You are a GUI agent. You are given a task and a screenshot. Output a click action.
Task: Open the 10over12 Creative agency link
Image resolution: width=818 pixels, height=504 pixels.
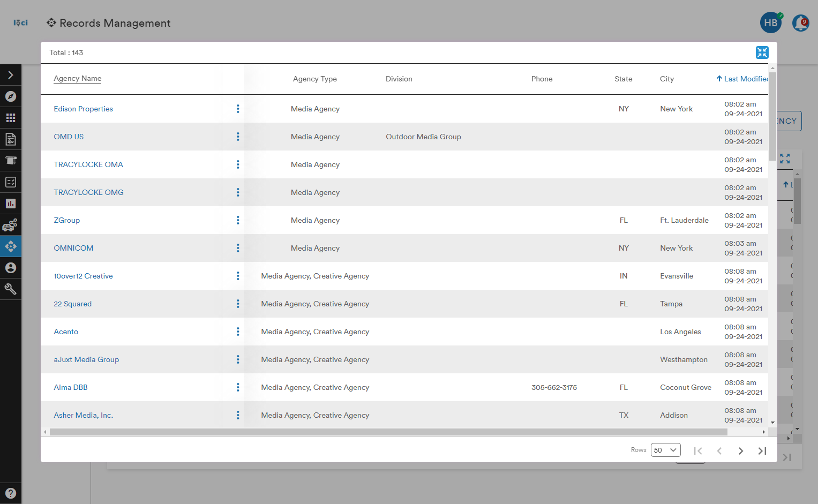83,276
